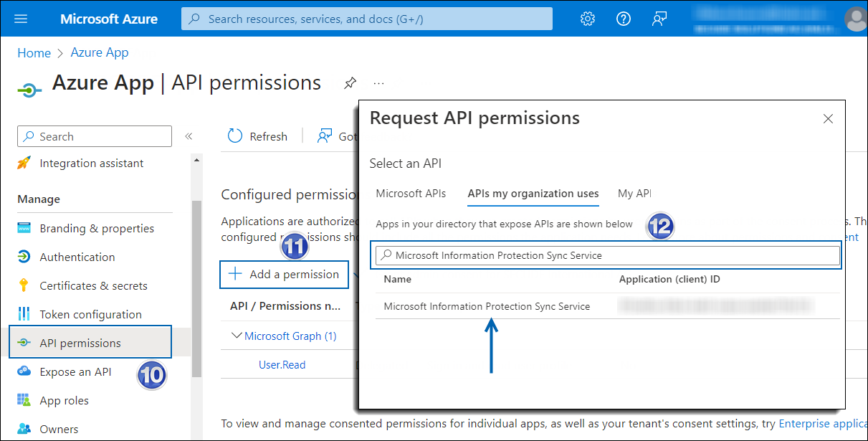Viewport: 868px width, 441px height.
Task: Pin the API permissions page
Action: 350,83
